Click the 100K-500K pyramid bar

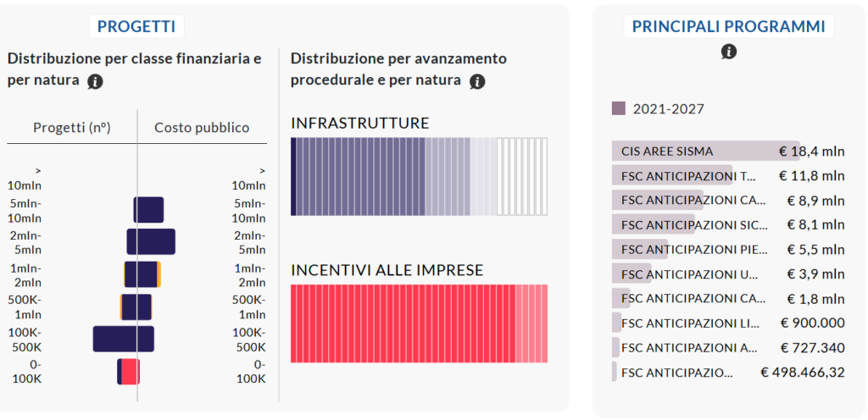(124, 339)
